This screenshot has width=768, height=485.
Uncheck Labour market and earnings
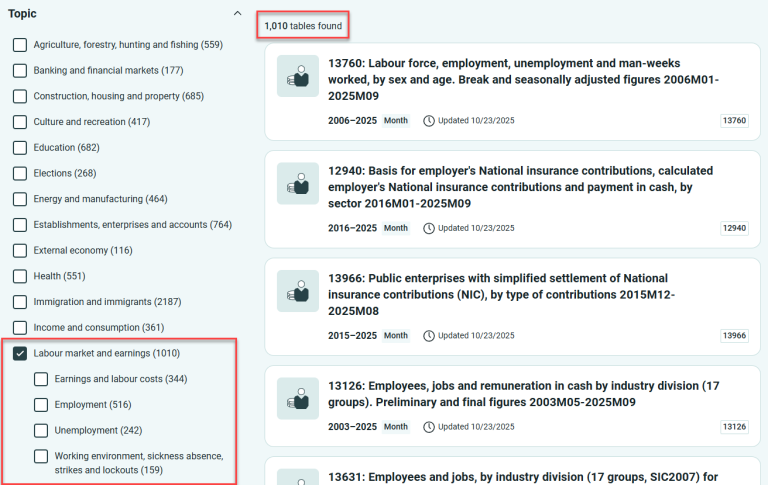20,353
